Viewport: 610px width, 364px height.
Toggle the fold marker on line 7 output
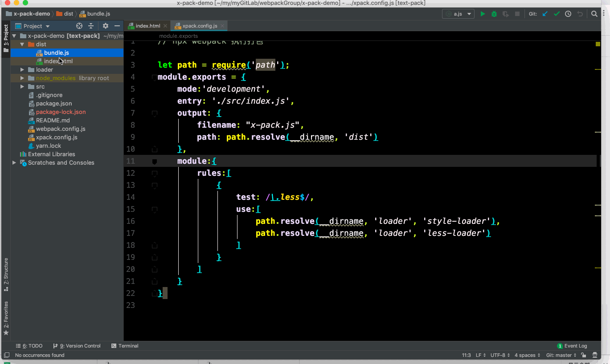155,113
